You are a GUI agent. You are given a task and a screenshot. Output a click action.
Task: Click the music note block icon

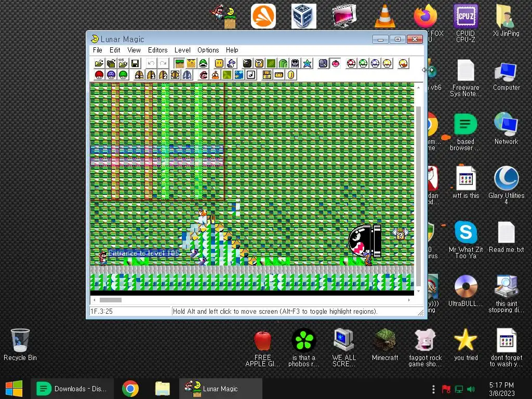coord(251,75)
